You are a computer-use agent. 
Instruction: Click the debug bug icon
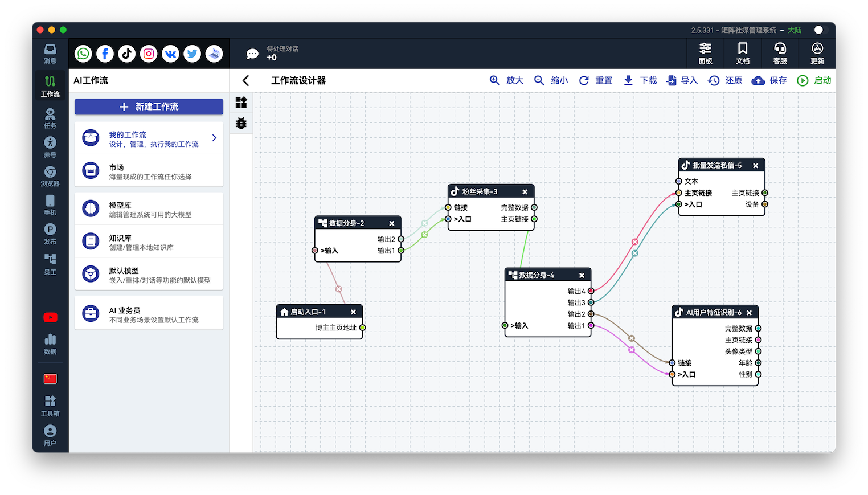241,123
